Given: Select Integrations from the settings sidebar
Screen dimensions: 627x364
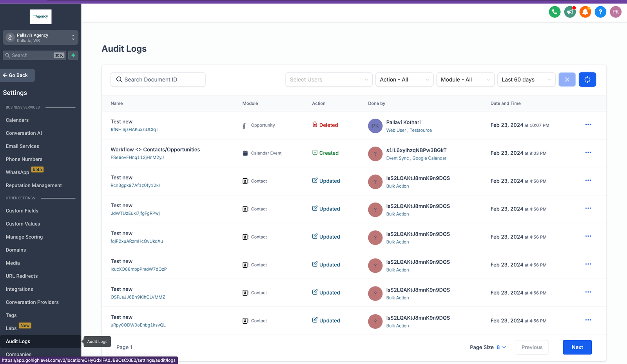Looking at the screenshot, I should click(x=20, y=289).
